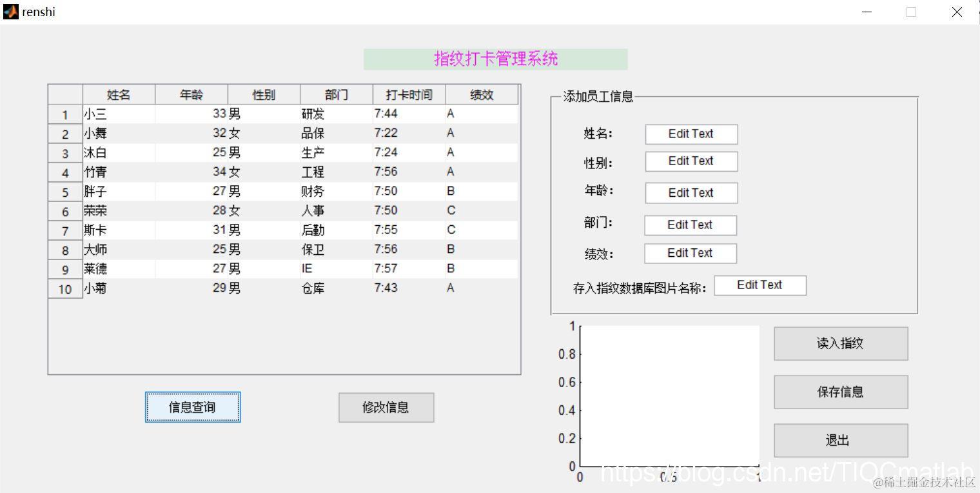
Task: Click the 打卡时间 column header
Action: pos(408,94)
